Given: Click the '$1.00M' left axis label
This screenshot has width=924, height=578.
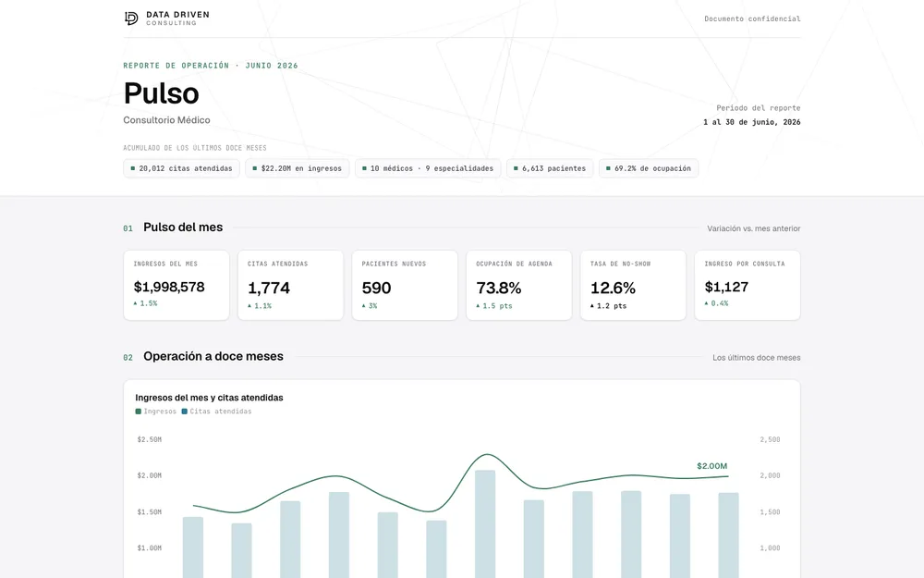Looking at the screenshot, I should (x=149, y=547).
